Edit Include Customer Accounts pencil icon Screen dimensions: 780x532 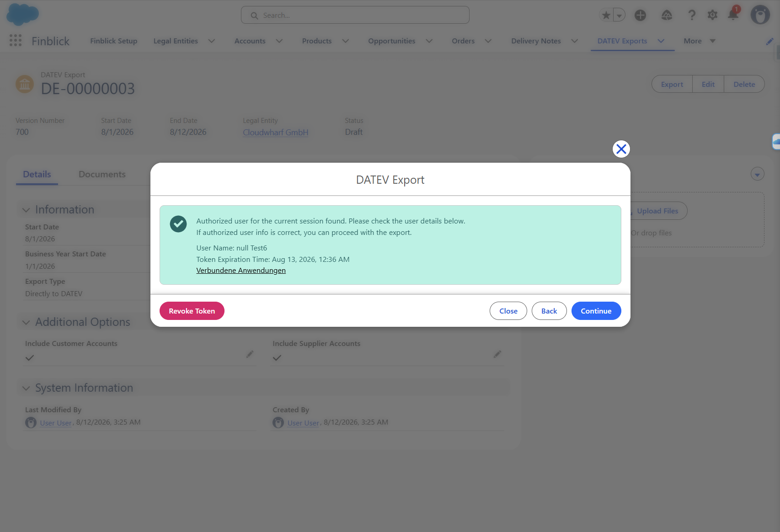click(x=250, y=354)
